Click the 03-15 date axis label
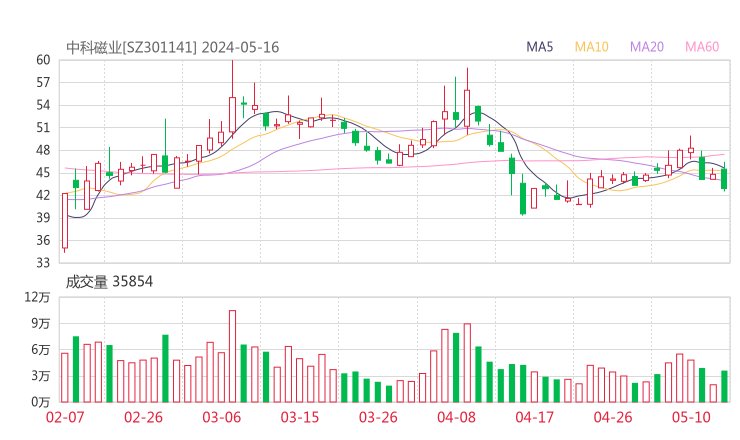Viewport: 740px width, 440px height. click(300, 417)
